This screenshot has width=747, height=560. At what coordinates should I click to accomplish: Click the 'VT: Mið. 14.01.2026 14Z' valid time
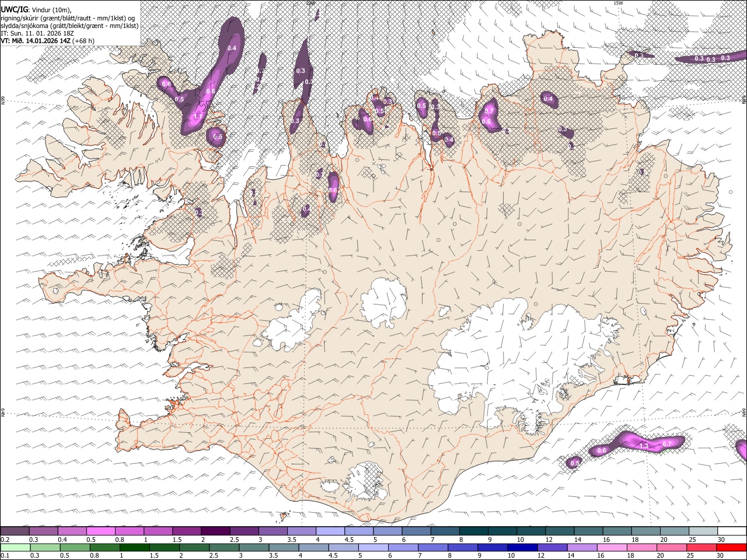[x=36, y=41]
